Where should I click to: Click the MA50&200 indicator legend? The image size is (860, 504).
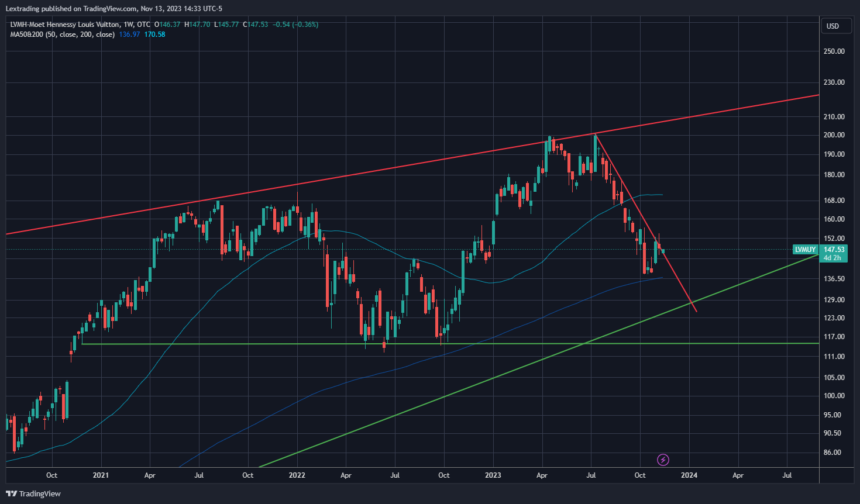(x=62, y=34)
